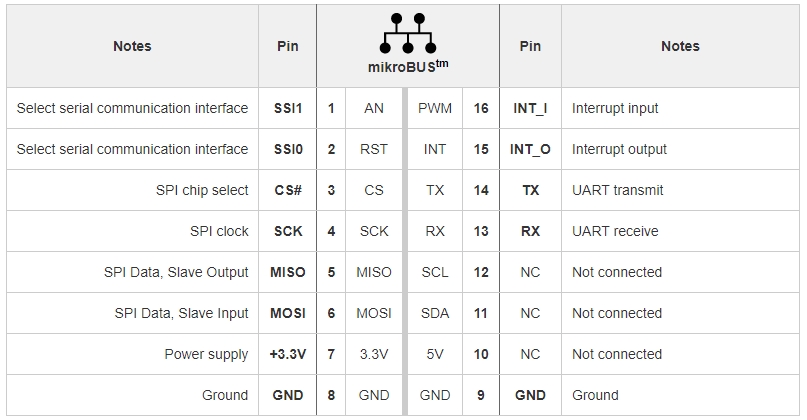Click the SCL mikroBUS pin cell
This screenshot has height=420, width=807.
[435, 272]
